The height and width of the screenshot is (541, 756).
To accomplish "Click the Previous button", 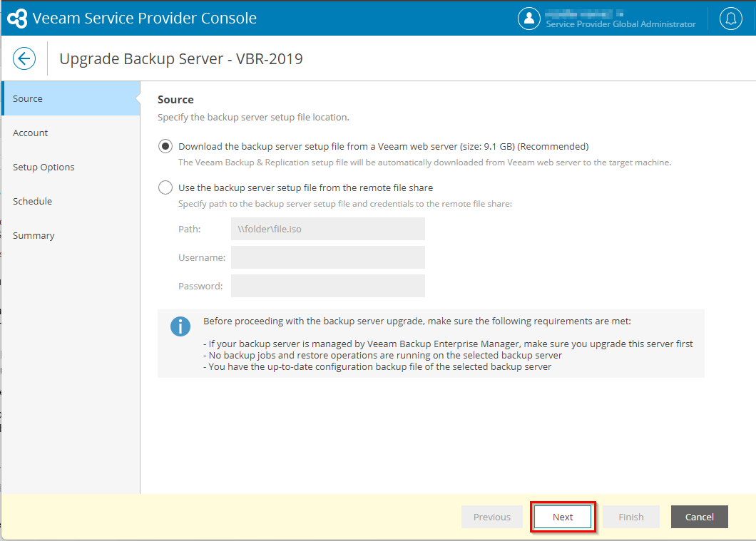I will (492, 517).
